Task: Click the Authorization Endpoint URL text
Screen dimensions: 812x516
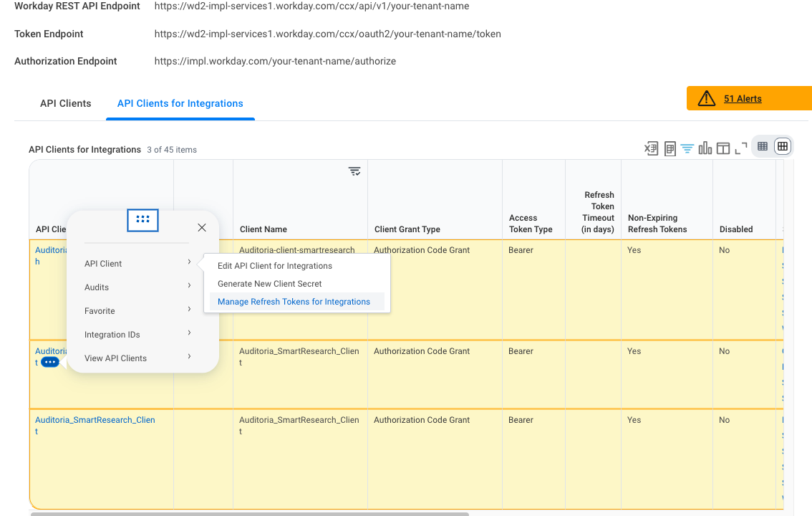Action: pyautogui.click(x=275, y=61)
